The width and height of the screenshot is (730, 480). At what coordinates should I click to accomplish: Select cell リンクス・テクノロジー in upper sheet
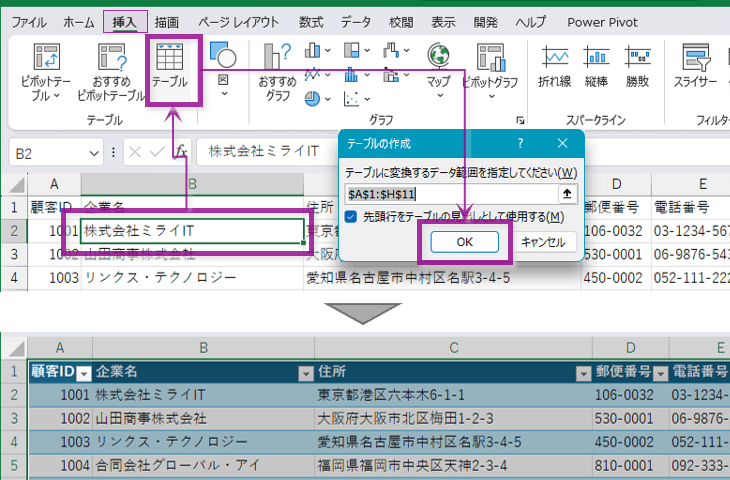coord(192,277)
